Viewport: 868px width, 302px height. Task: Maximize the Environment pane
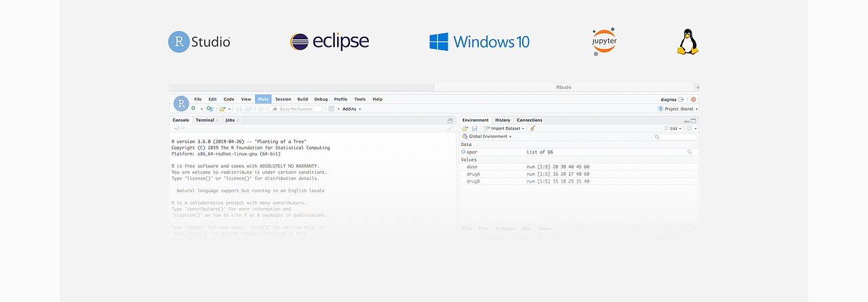point(694,121)
